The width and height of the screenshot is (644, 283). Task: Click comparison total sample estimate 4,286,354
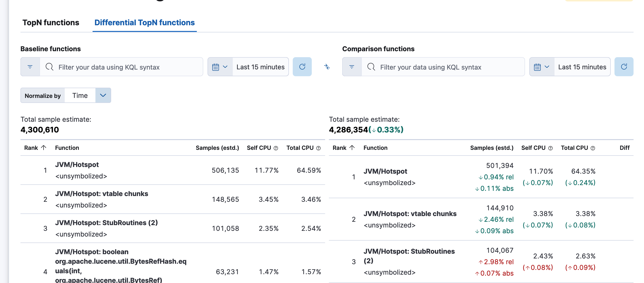pyautogui.click(x=348, y=130)
